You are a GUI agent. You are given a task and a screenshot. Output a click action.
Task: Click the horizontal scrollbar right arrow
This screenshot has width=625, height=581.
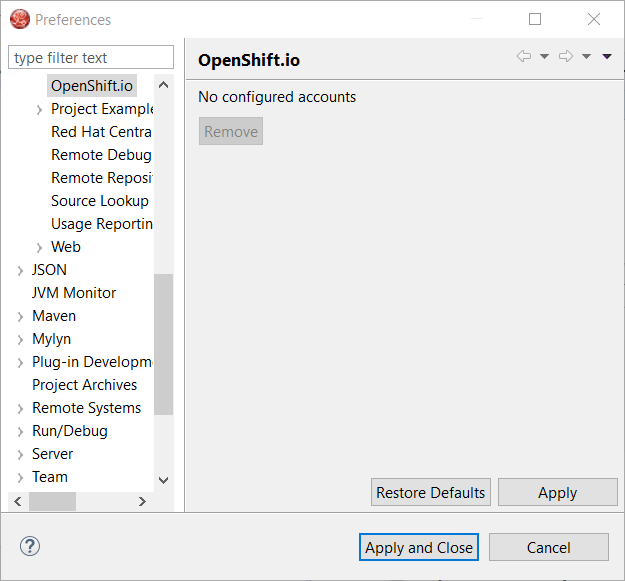click(142, 501)
